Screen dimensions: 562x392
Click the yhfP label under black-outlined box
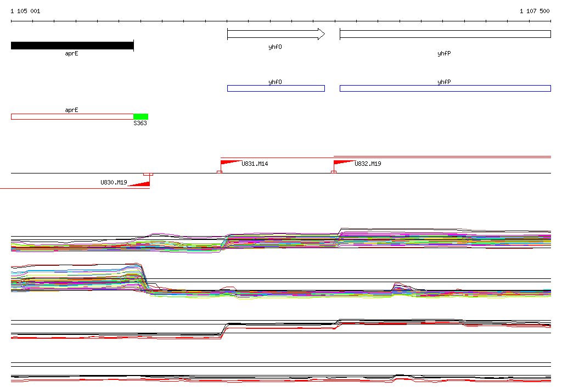[x=444, y=53]
